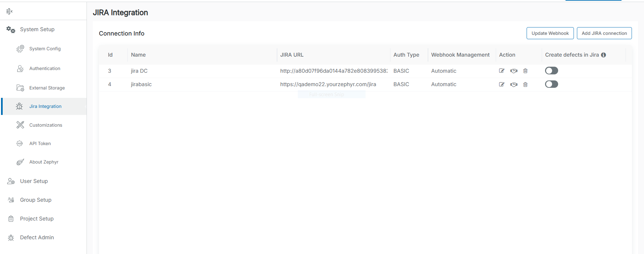The width and height of the screenshot is (644, 254).
Task: Click Add JIRA connection button
Action: click(x=604, y=33)
